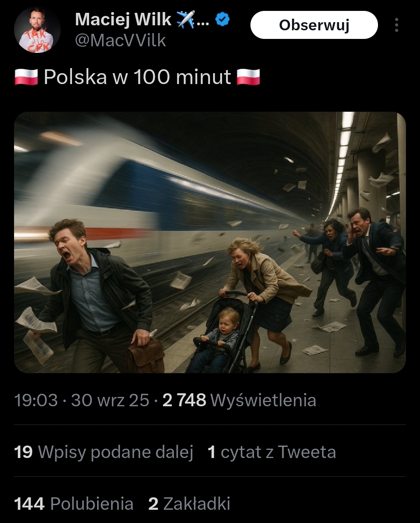
Task: View the 2 748 Wyświetlenia count
Action: click(239, 400)
